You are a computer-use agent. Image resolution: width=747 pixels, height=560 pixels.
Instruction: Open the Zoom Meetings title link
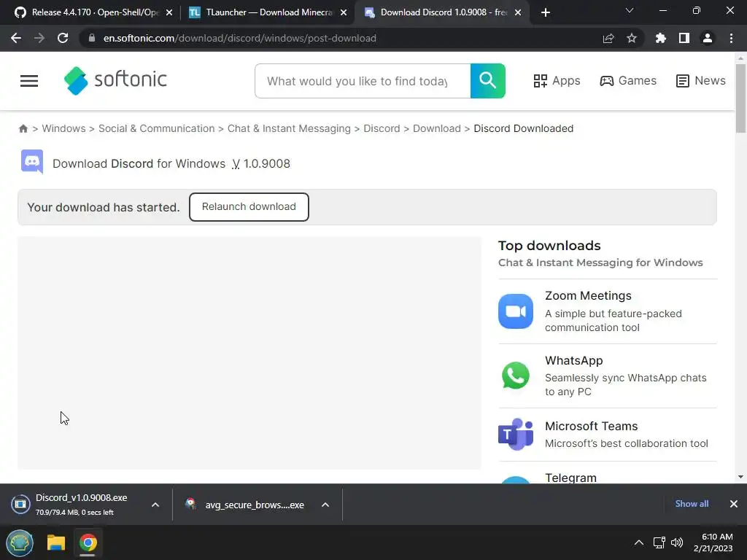[x=589, y=296]
